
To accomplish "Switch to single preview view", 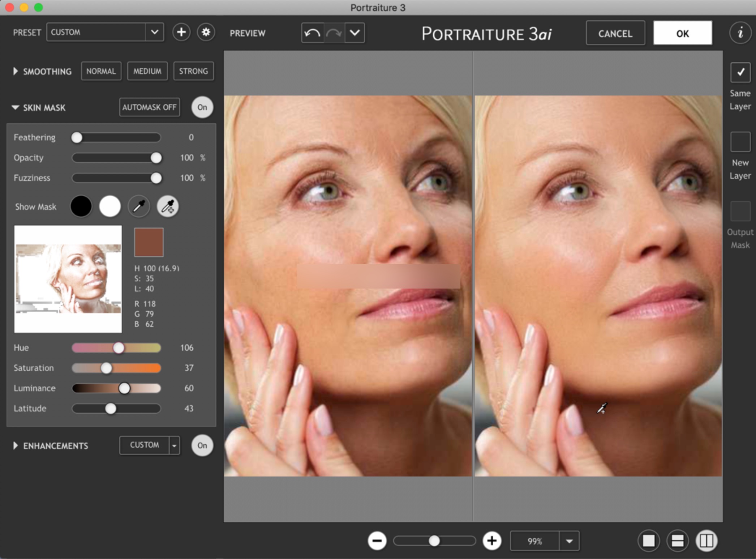I will pos(649,541).
